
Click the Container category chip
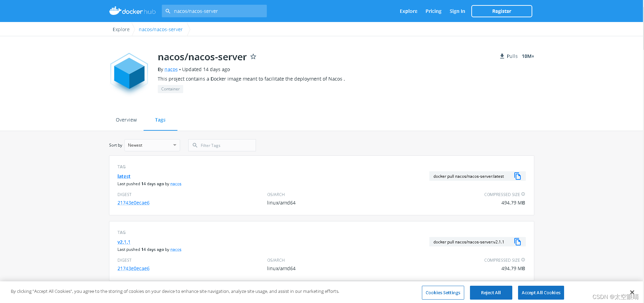click(170, 89)
